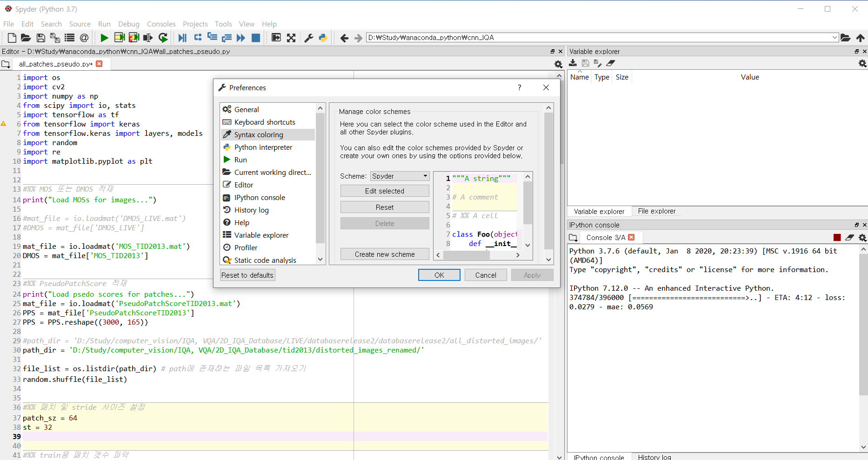Open the outline list toolbar icon
This screenshot has height=460, width=868.
pos(69,38)
